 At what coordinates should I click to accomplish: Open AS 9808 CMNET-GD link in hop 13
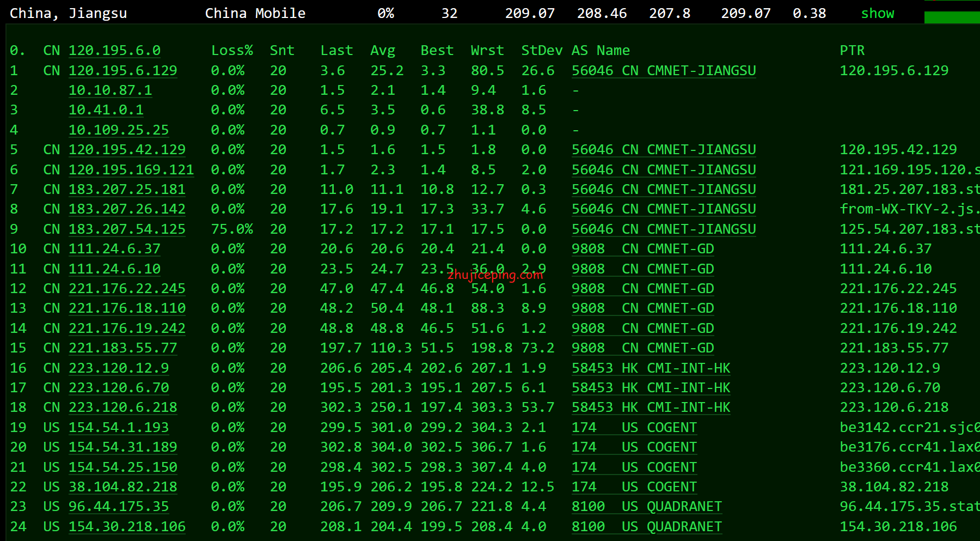[643, 308]
